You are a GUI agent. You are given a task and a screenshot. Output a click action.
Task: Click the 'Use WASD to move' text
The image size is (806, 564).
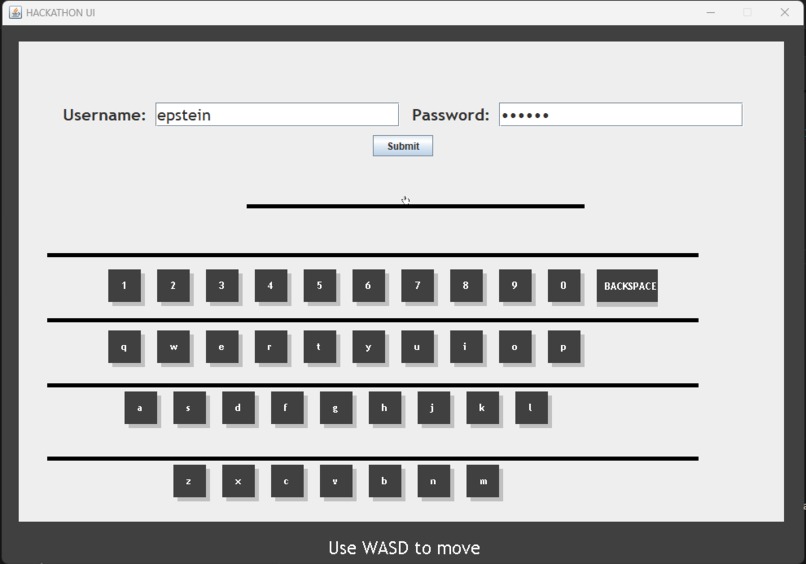404,548
